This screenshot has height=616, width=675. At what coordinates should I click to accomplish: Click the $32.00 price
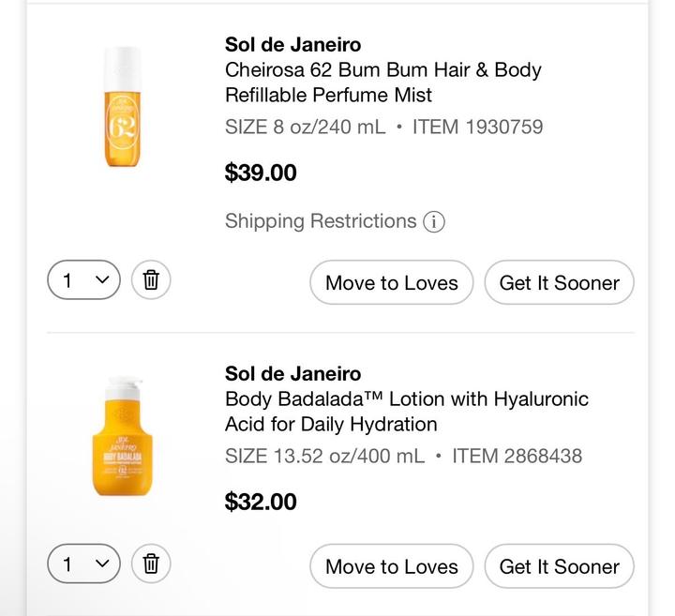coord(261,502)
